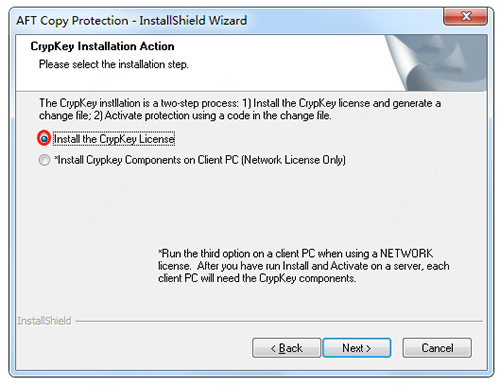
Task: Click the horizontal separator line beside InstallShield
Action: coord(279,321)
